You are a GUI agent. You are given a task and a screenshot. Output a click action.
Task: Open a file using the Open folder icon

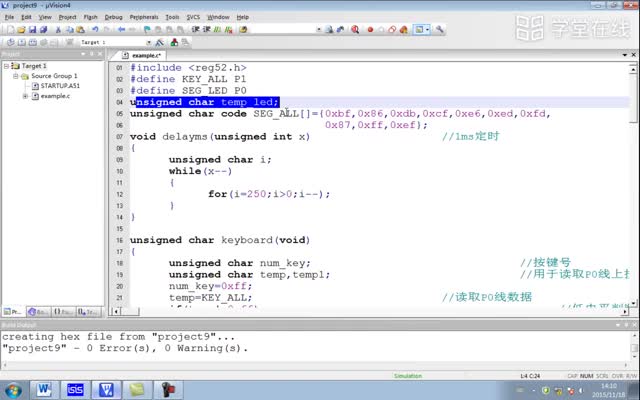(x=21, y=29)
